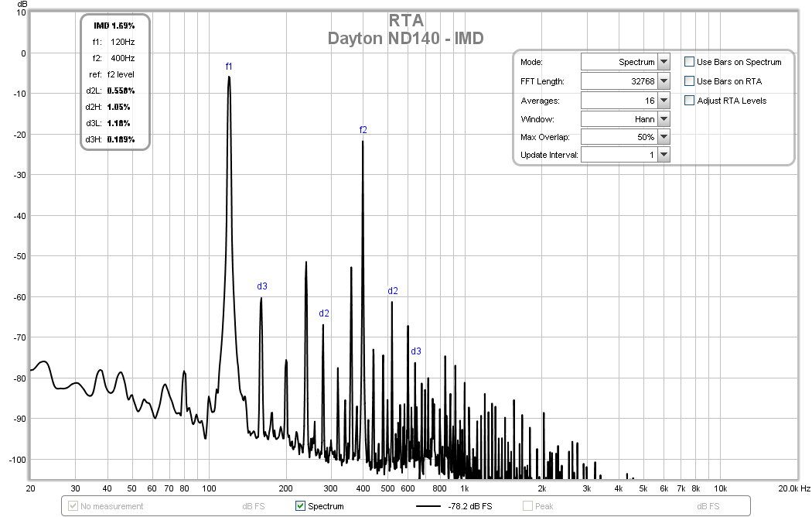Click the d2H: 1.05% readout
The height and width of the screenshot is (517, 812).
coord(107,107)
